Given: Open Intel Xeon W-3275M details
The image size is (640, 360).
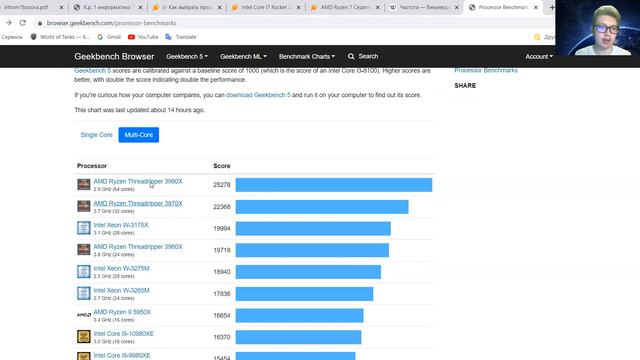Looking at the screenshot, I should (121, 268).
